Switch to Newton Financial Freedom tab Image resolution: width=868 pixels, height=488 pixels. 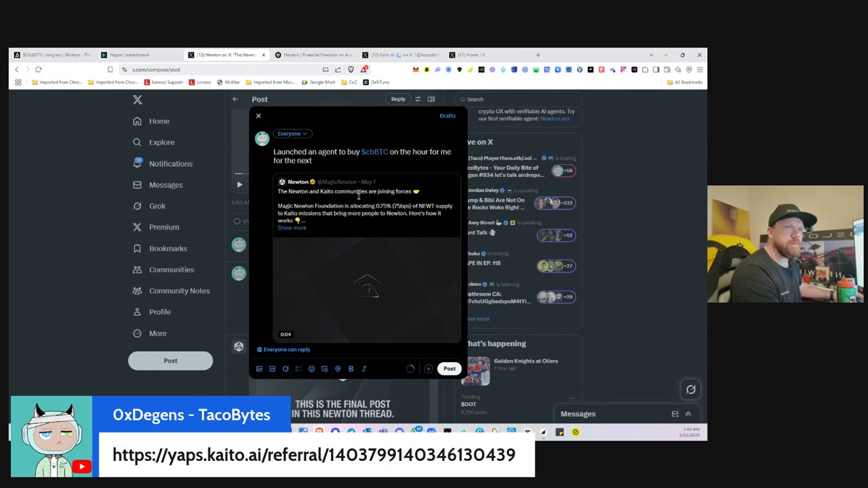coord(314,55)
